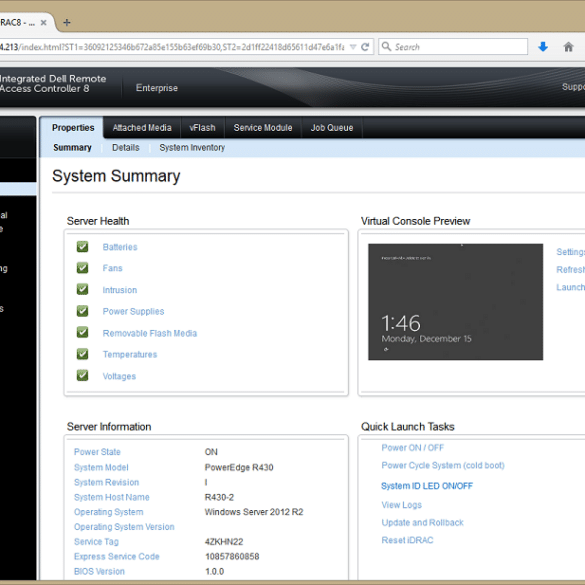This screenshot has width=585, height=585.
Task: Select the '1.0.0' BIOS version value
Action: coord(215,572)
